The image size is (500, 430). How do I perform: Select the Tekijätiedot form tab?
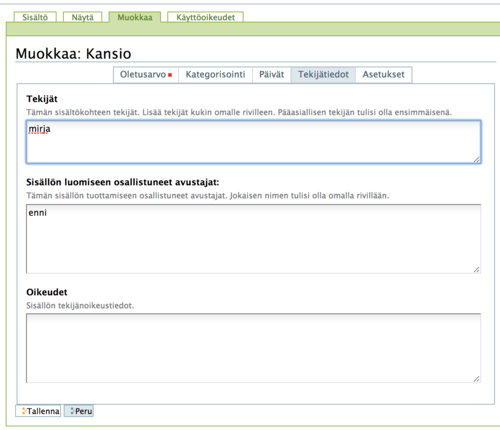tap(323, 74)
